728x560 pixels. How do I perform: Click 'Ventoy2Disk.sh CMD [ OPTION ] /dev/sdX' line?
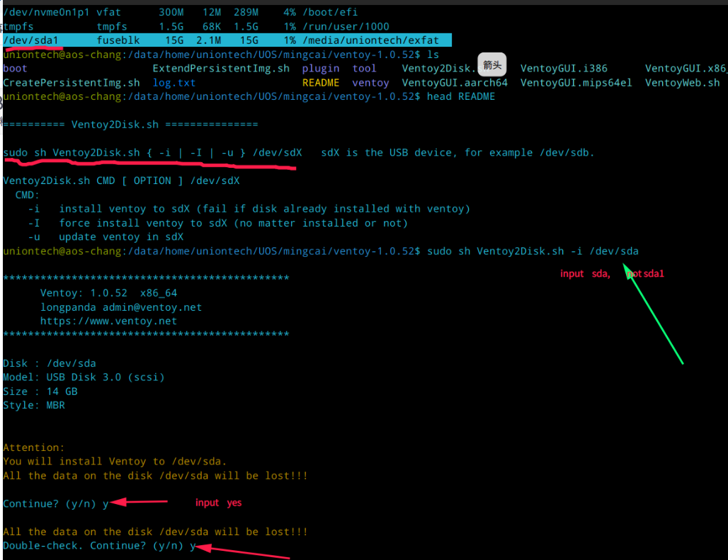pyautogui.click(x=121, y=181)
